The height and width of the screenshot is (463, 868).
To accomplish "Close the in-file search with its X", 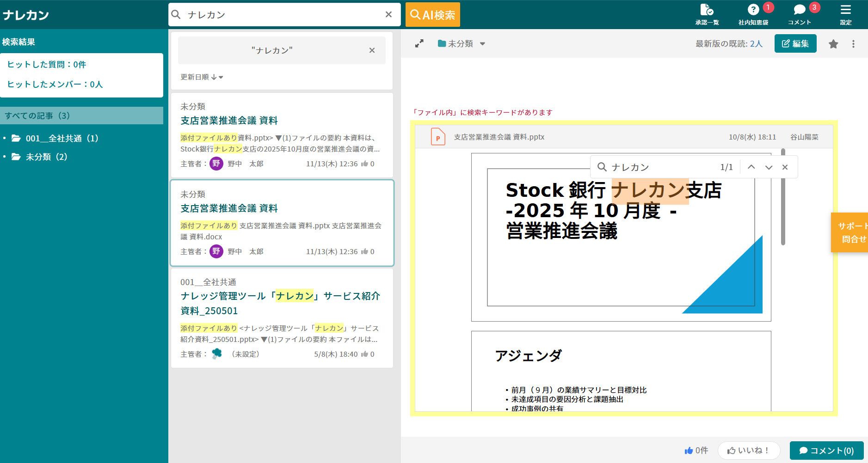I will click(785, 167).
